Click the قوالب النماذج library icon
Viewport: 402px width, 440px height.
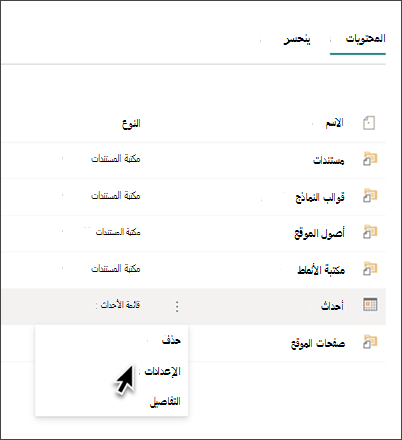[x=370, y=196]
